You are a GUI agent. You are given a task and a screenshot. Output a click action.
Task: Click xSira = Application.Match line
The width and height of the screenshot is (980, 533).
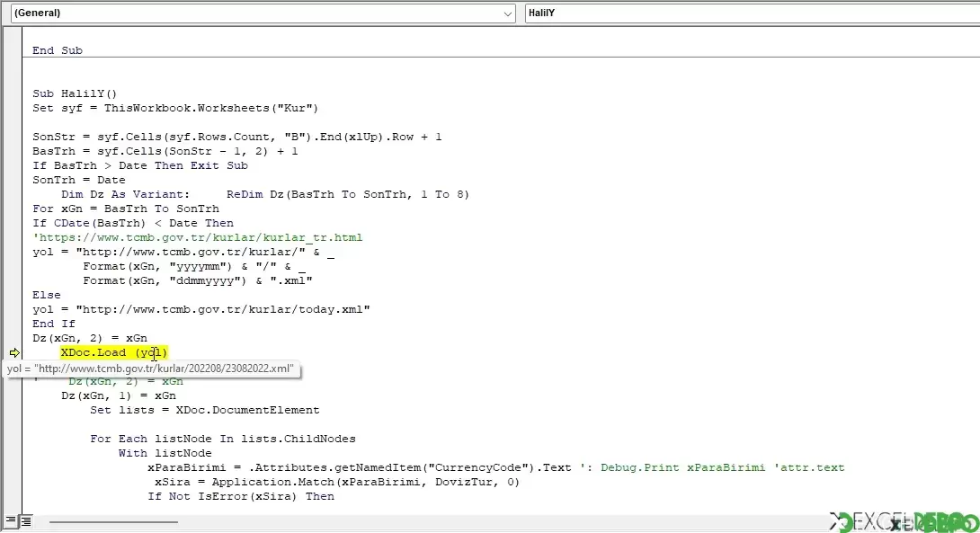coord(337,482)
